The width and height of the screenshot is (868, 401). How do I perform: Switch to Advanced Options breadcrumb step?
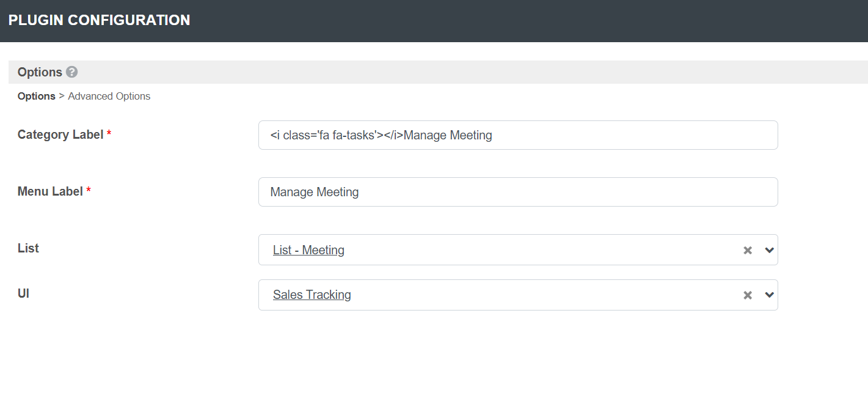(109, 96)
